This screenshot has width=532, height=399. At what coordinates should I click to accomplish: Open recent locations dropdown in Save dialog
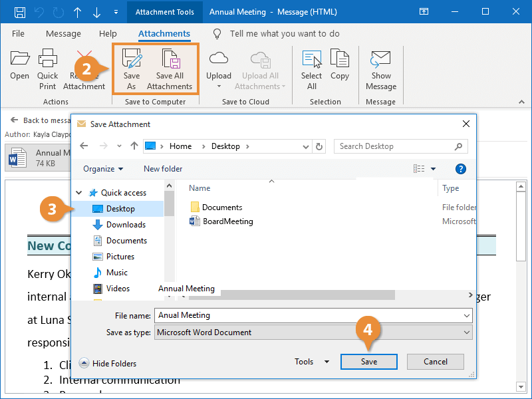click(119, 146)
